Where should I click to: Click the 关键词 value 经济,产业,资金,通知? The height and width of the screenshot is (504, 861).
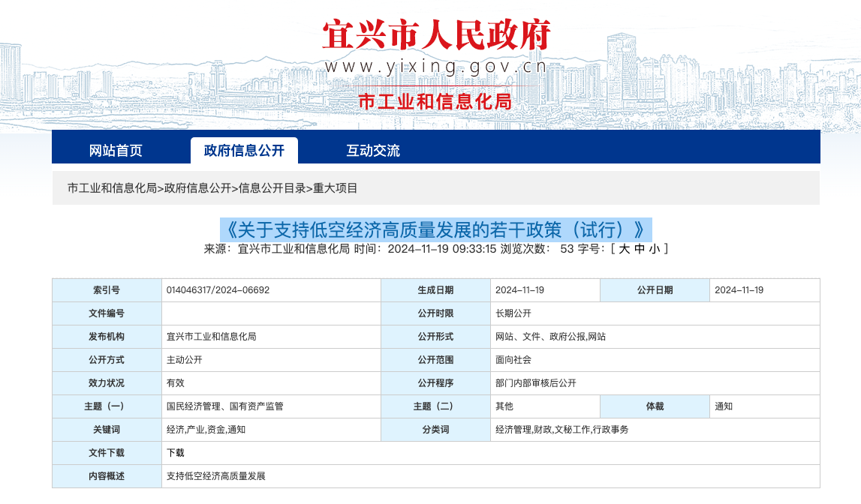pos(206,430)
